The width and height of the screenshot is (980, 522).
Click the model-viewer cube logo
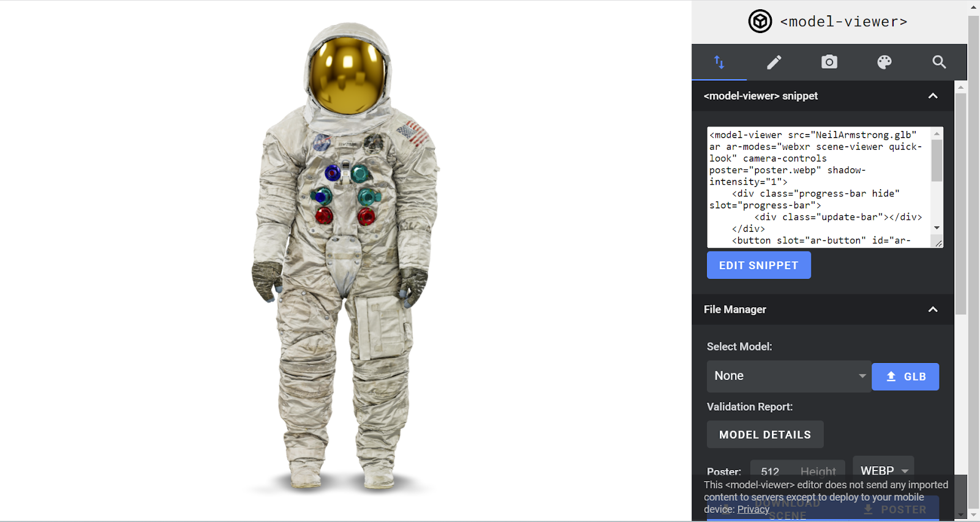tap(760, 21)
